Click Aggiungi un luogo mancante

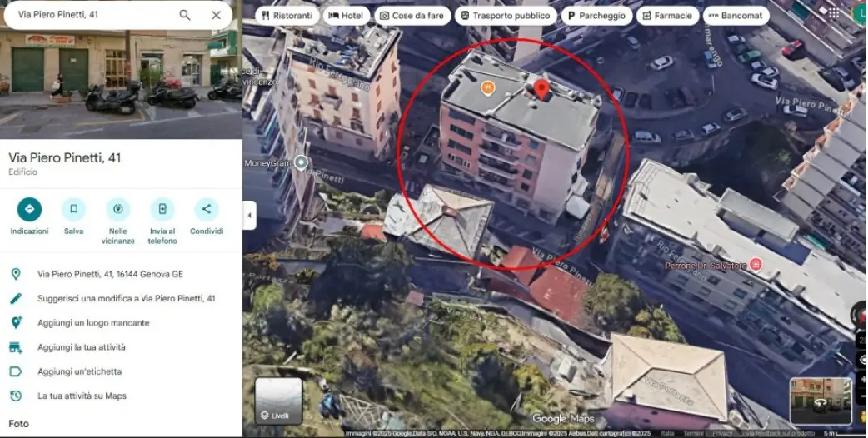pyautogui.click(x=121, y=323)
